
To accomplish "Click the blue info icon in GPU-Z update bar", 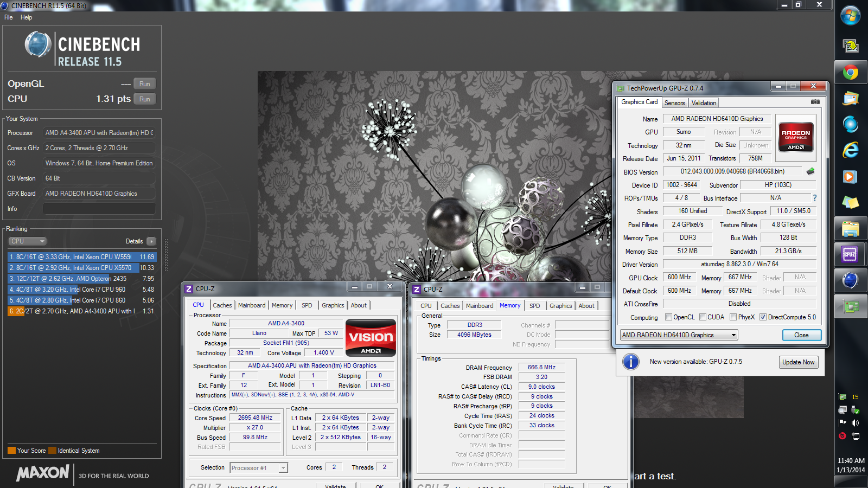I will tap(631, 362).
